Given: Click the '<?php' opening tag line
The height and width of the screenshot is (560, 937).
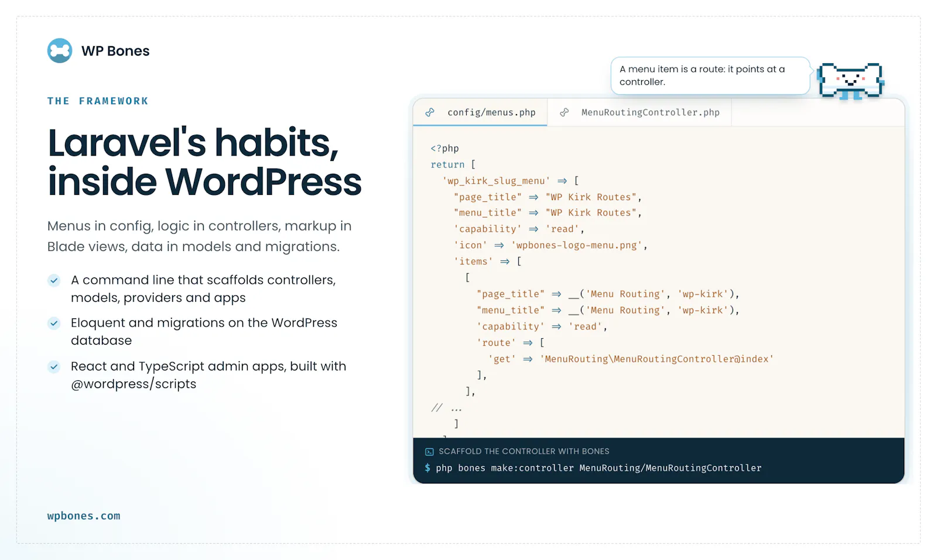Looking at the screenshot, I should click(444, 149).
